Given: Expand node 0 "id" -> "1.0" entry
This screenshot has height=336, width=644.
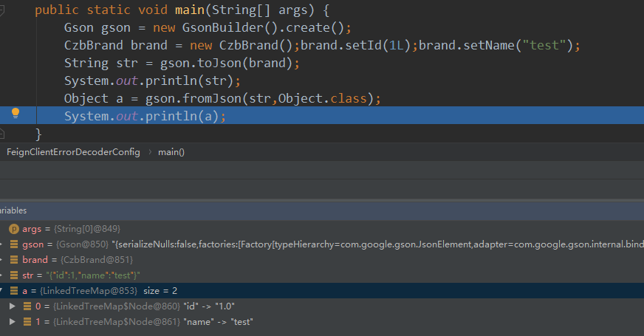Looking at the screenshot, I should (x=13, y=306).
